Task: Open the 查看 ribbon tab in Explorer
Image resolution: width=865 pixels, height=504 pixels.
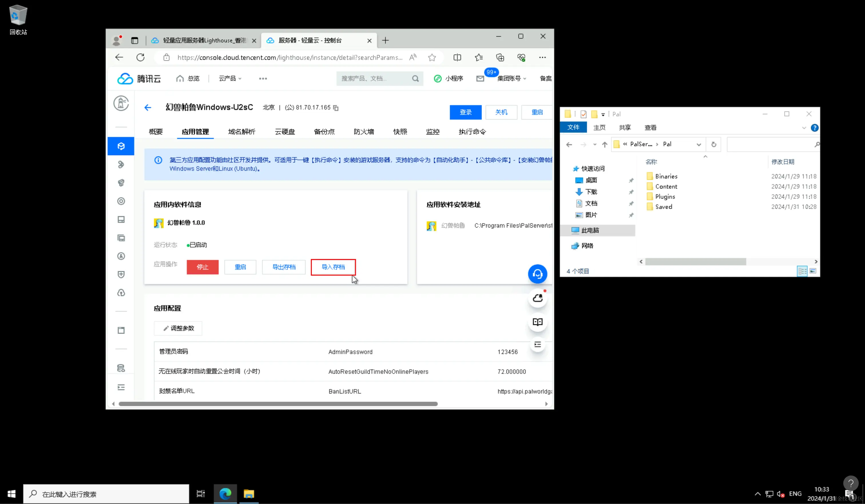Action: [650, 128]
